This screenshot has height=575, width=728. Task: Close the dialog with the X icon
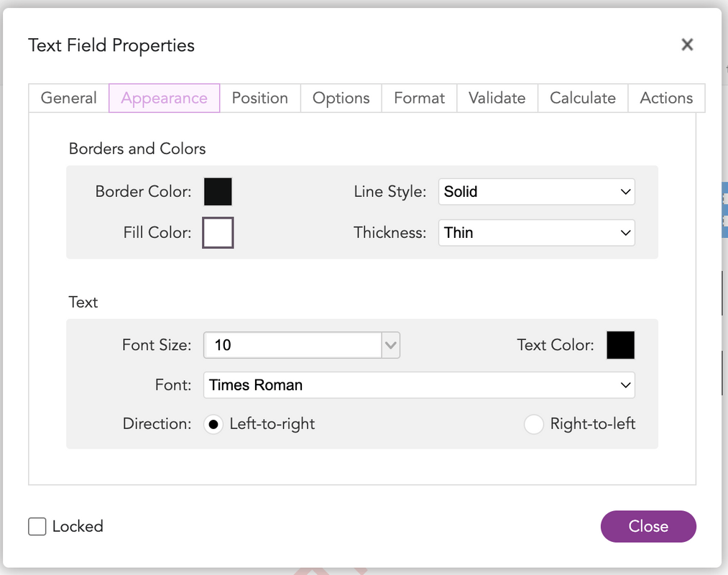click(x=687, y=45)
